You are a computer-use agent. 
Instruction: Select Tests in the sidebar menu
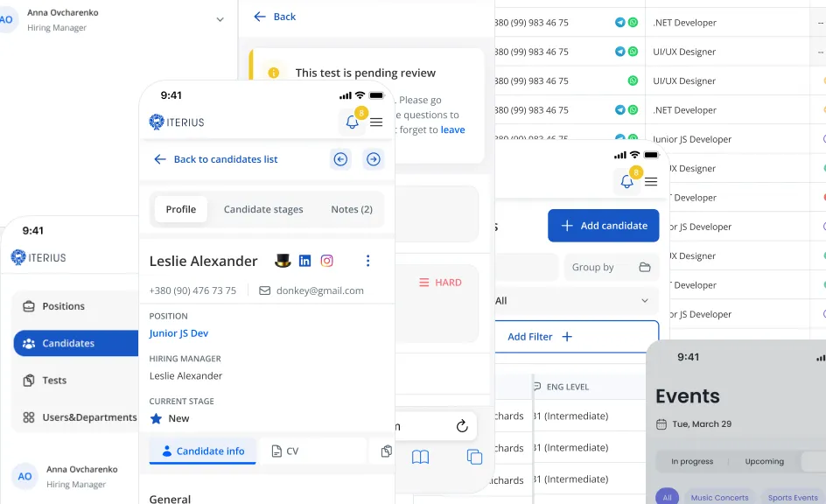54,381
